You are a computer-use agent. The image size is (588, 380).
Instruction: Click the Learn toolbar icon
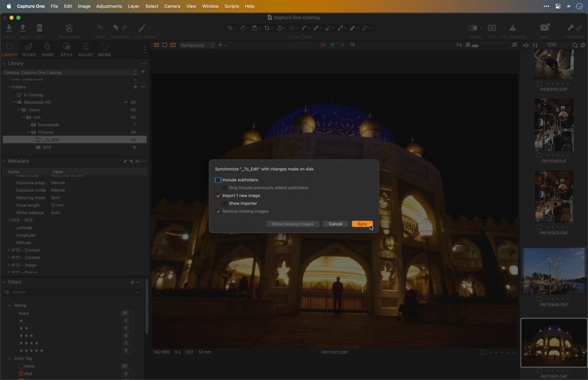pyautogui.click(x=544, y=29)
